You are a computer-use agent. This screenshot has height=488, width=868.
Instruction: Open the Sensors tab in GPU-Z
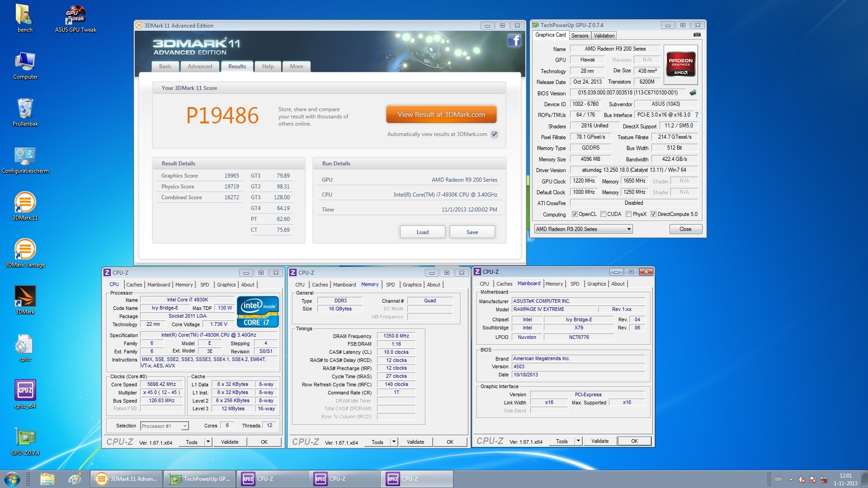pyautogui.click(x=580, y=36)
